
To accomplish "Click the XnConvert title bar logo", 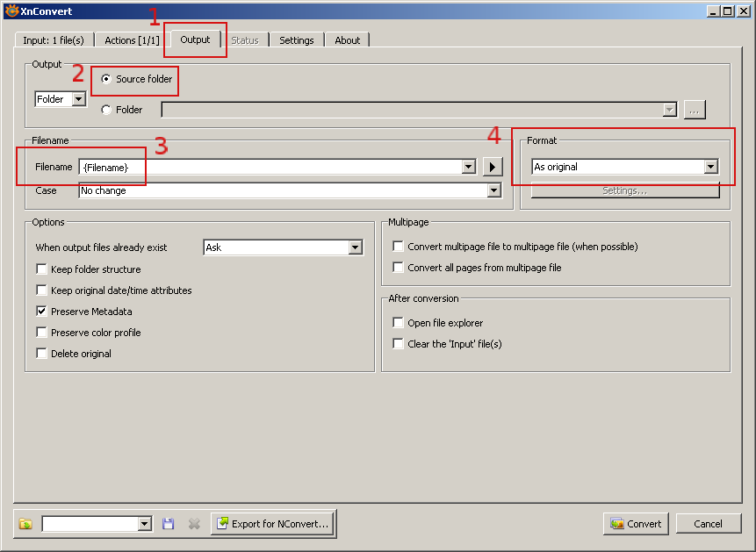I will pos(11,11).
